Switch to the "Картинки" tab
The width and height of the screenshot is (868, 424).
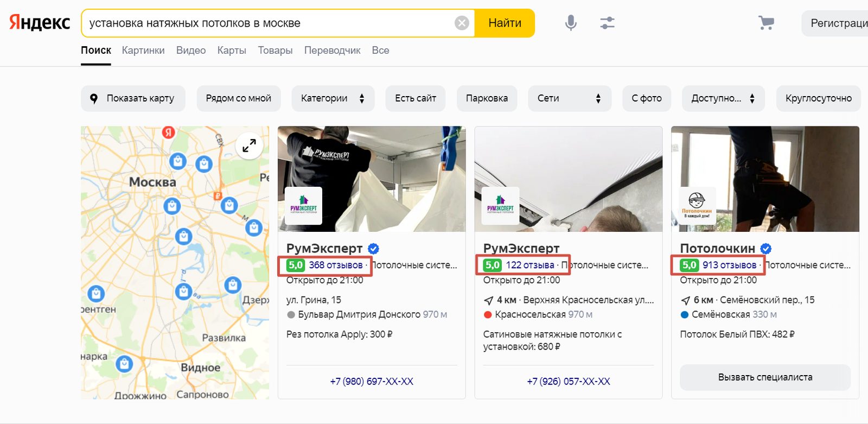pos(143,50)
